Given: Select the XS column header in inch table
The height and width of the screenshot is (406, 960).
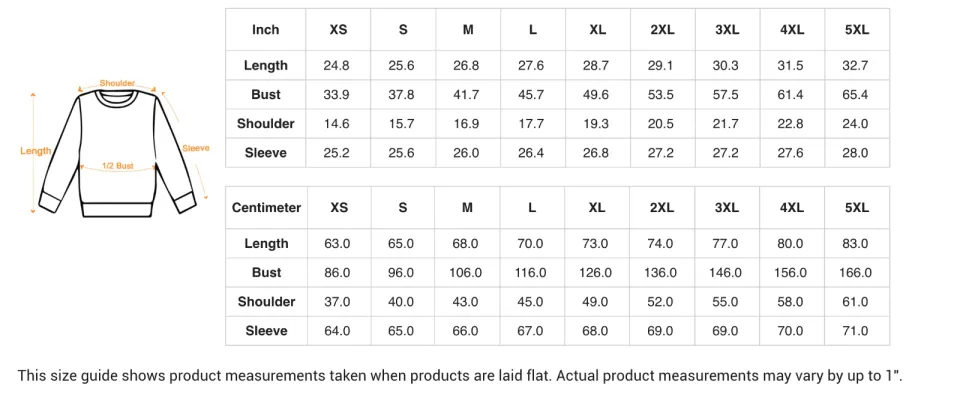Looking at the screenshot, I should (x=338, y=30).
